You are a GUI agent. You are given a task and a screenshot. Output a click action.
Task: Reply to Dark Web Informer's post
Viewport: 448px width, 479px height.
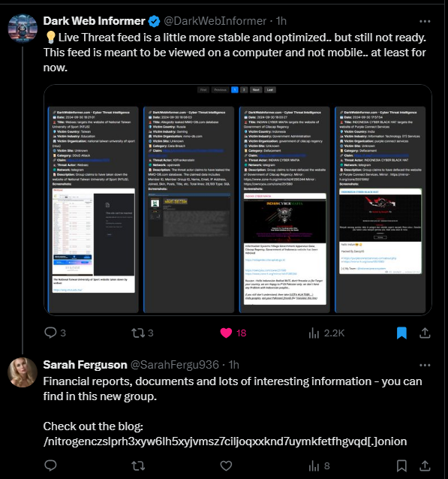(x=51, y=333)
